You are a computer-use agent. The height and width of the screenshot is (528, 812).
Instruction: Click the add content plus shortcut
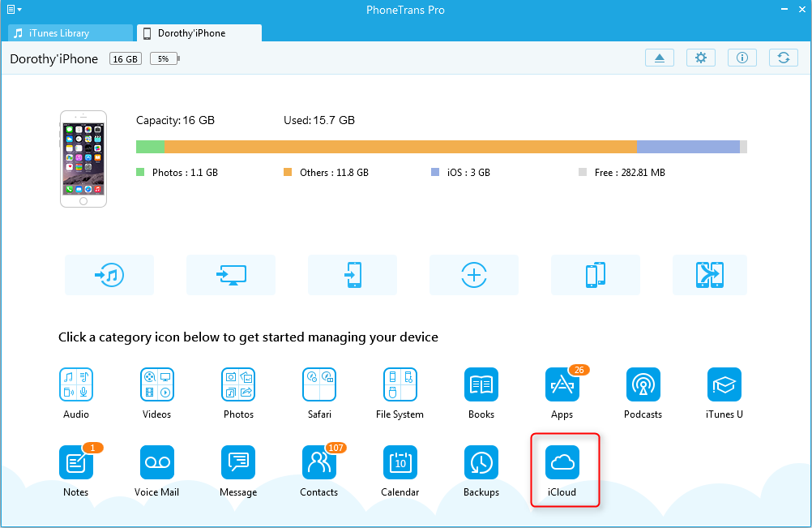[x=474, y=275]
